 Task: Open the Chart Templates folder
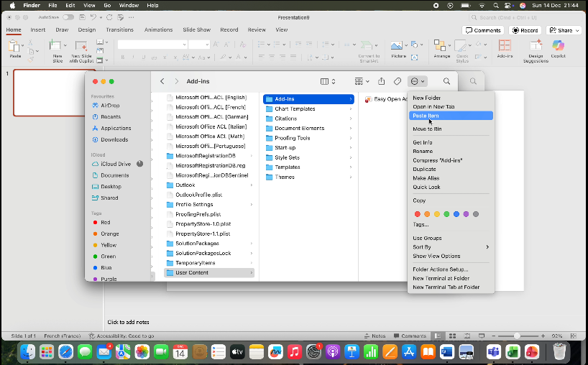pos(295,108)
